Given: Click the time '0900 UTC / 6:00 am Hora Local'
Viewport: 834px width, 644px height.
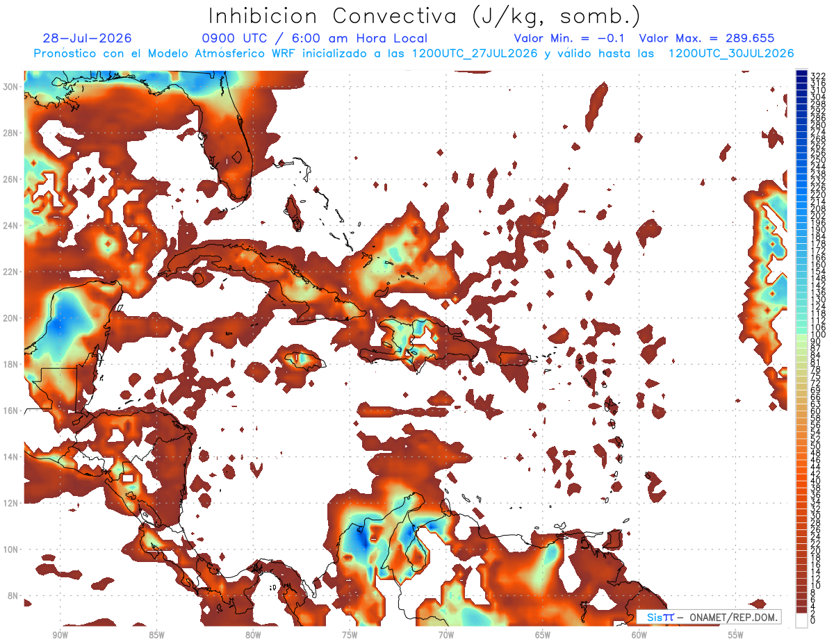Looking at the screenshot, I should click(315, 38).
